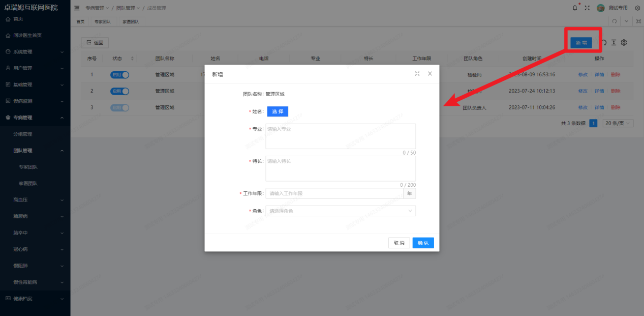Image resolution: width=644 pixels, height=316 pixels.
Task: Maximize the 新增 dialog with the expand icon
Action: point(417,74)
